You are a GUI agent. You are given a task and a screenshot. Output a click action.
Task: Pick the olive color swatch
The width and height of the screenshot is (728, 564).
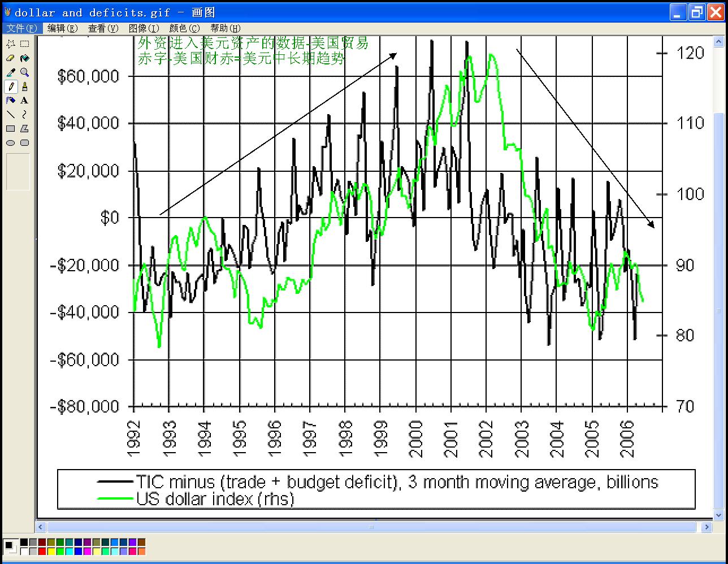point(51,543)
